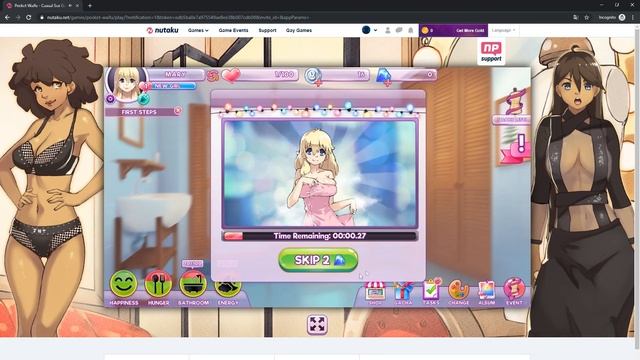Open the Album photo icon
The image size is (640, 360).
pyautogui.click(x=487, y=291)
